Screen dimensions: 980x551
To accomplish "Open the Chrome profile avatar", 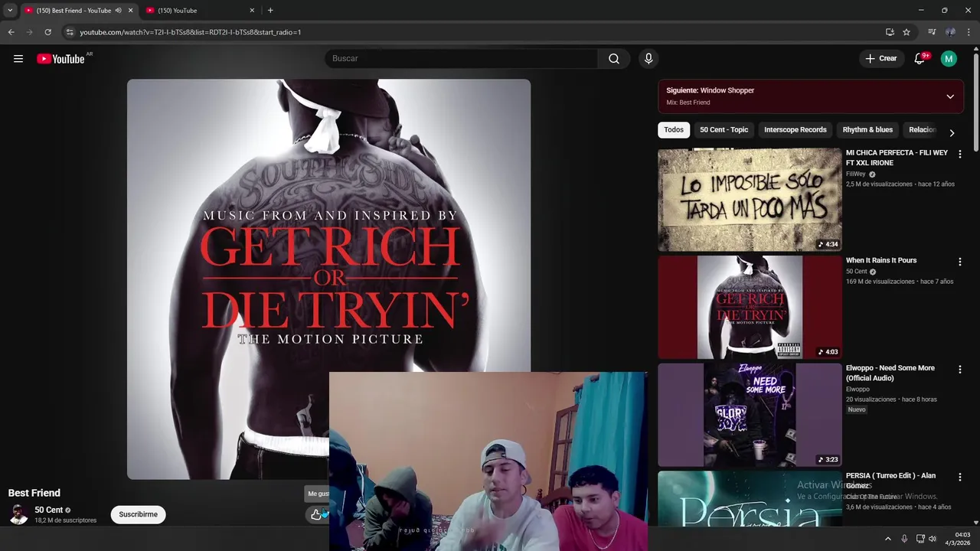I will tap(950, 32).
